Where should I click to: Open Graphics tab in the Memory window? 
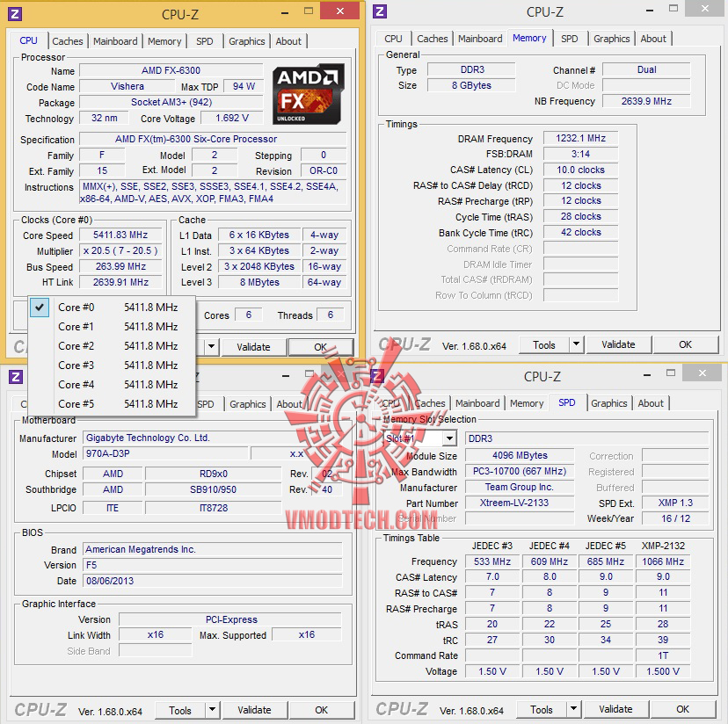tap(611, 39)
